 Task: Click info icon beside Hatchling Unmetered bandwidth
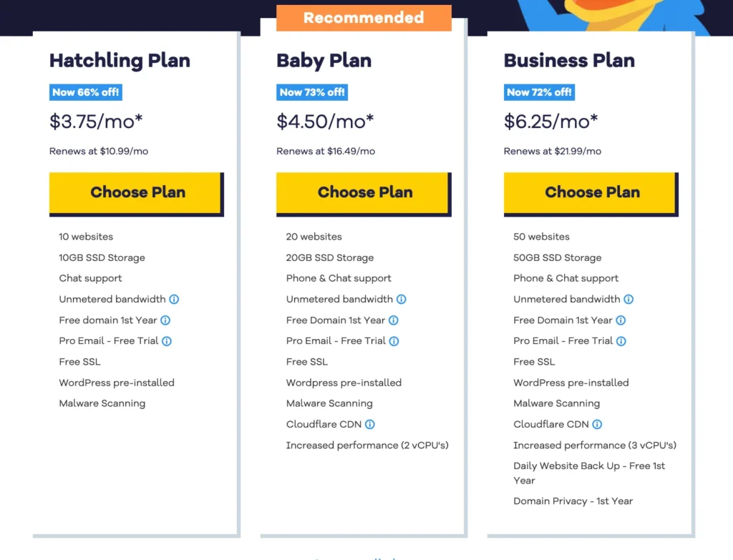(174, 300)
